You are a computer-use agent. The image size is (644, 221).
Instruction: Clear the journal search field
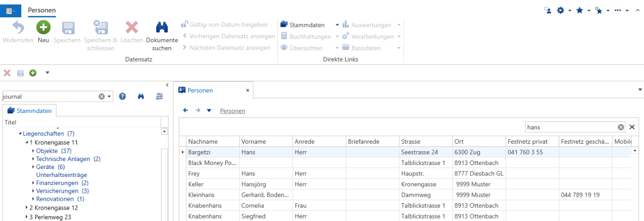pos(102,97)
